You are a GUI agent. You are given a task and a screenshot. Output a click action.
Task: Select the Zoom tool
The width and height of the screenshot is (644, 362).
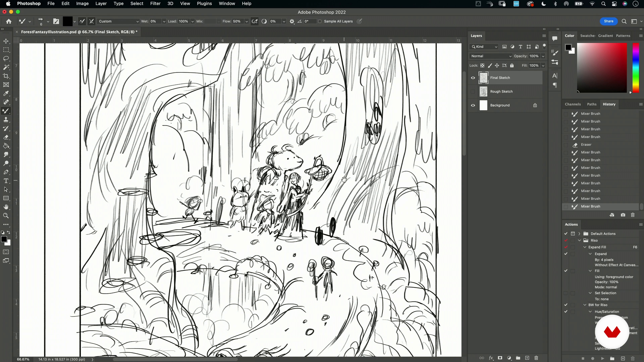point(6,216)
